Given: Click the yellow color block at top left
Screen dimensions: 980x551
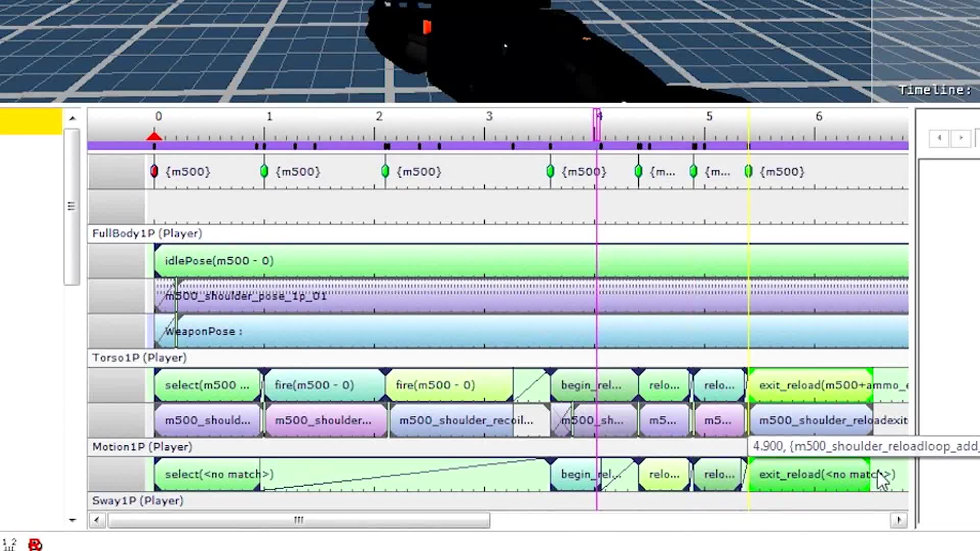Looking at the screenshot, I should 31,121.
